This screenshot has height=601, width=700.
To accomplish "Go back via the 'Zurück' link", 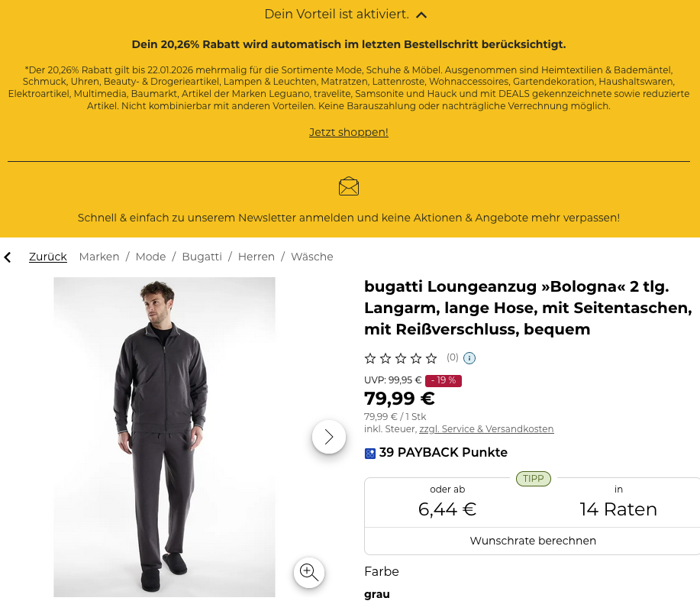I will coord(48,257).
